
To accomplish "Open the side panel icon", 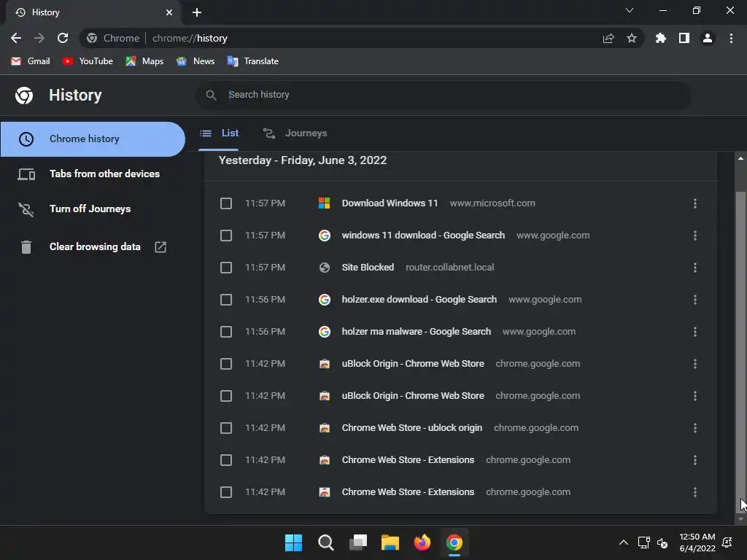I will pyautogui.click(x=684, y=38).
